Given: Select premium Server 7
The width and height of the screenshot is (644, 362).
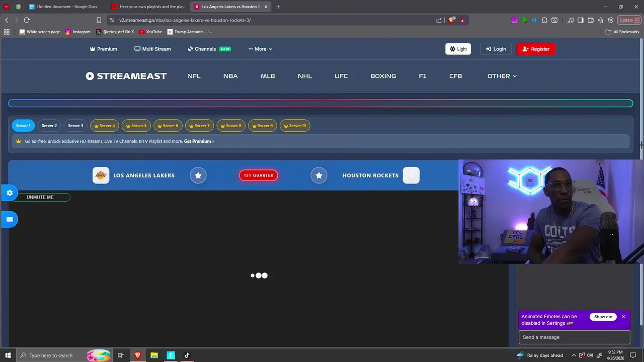Looking at the screenshot, I should tap(199, 126).
